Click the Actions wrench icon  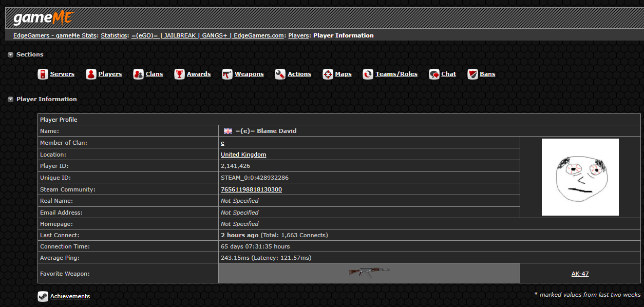click(x=280, y=74)
